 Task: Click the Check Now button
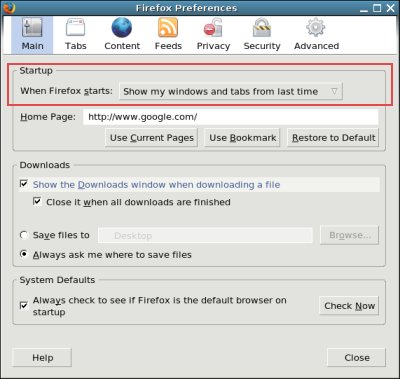point(349,306)
